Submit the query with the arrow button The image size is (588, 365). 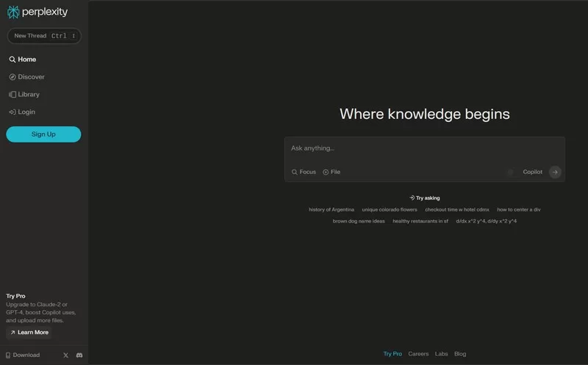click(x=555, y=172)
